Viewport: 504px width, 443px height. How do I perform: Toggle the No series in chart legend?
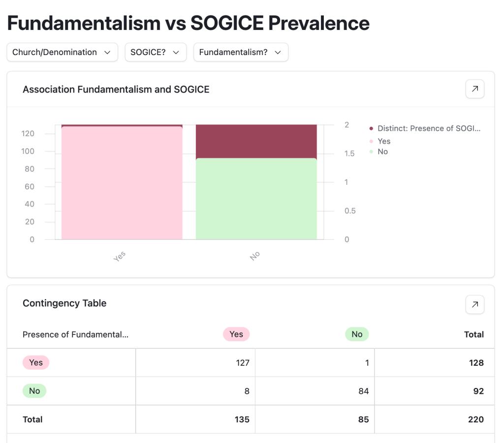pyautogui.click(x=382, y=151)
